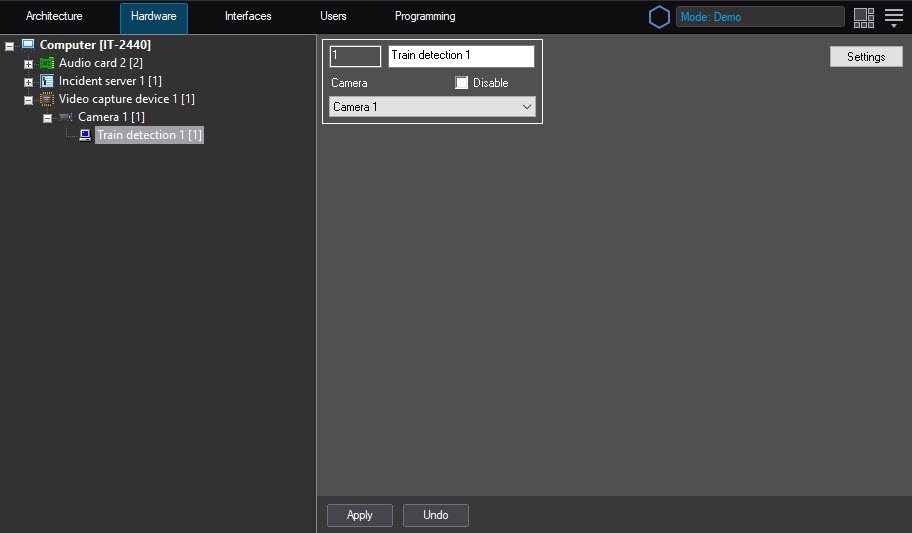The image size is (912, 533).
Task: Switch to the Programming tab
Action: (425, 17)
